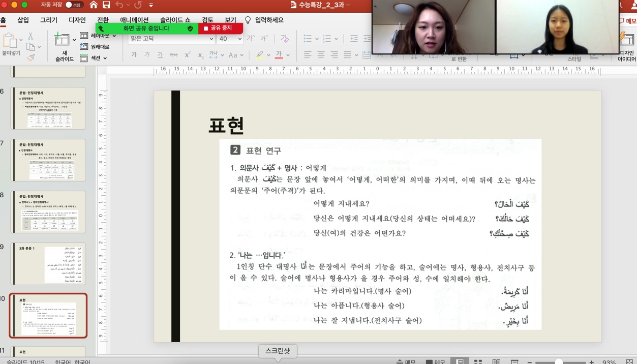The image size is (637, 364).
Task: Apply the red font color
Action: point(279,55)
